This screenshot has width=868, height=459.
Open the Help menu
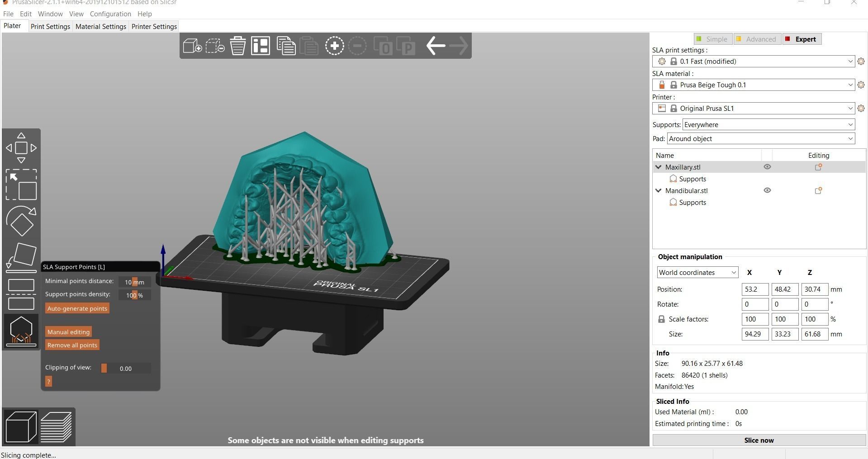145,14
